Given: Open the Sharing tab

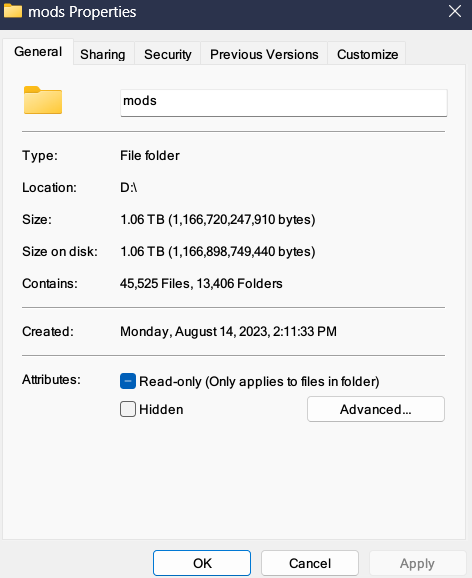Looking at the screenshot, I should pyautogui.click(x=103, y=55).
